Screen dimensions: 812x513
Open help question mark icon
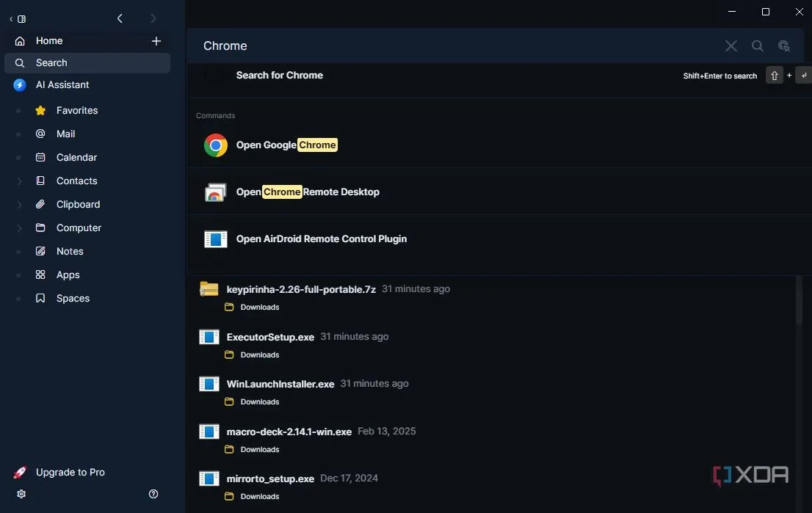(x=153, y=494)
